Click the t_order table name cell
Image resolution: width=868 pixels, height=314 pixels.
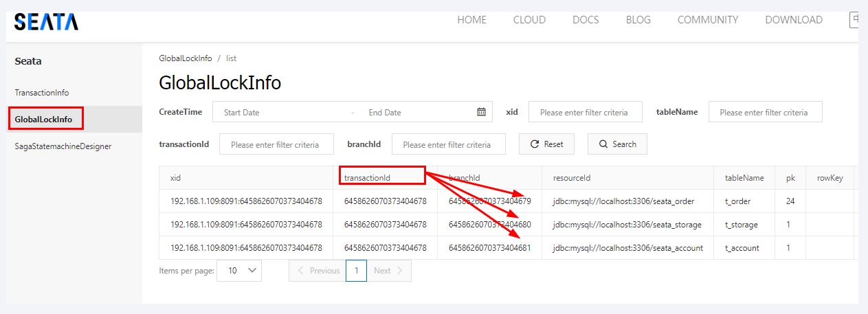744,201
